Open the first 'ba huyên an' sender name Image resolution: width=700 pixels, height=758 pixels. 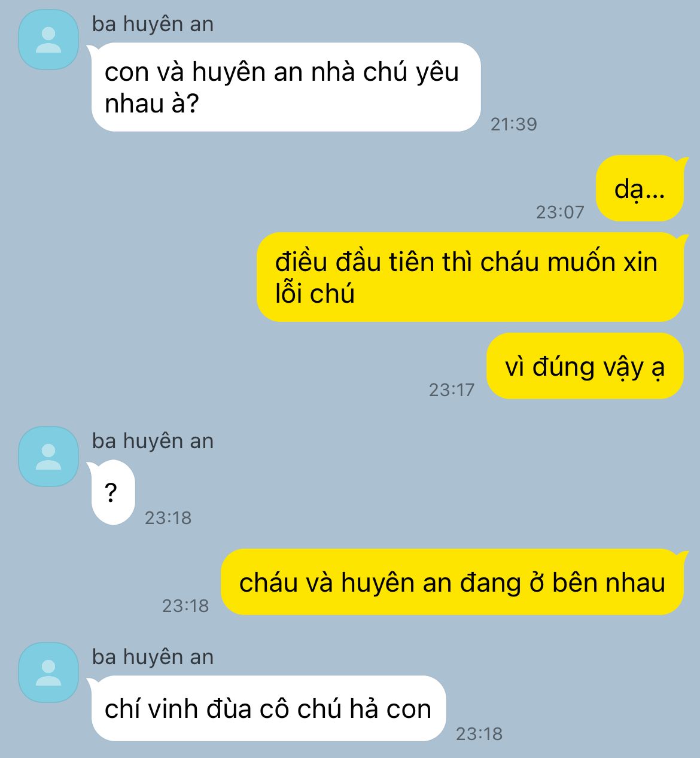(x=153, y=25)
